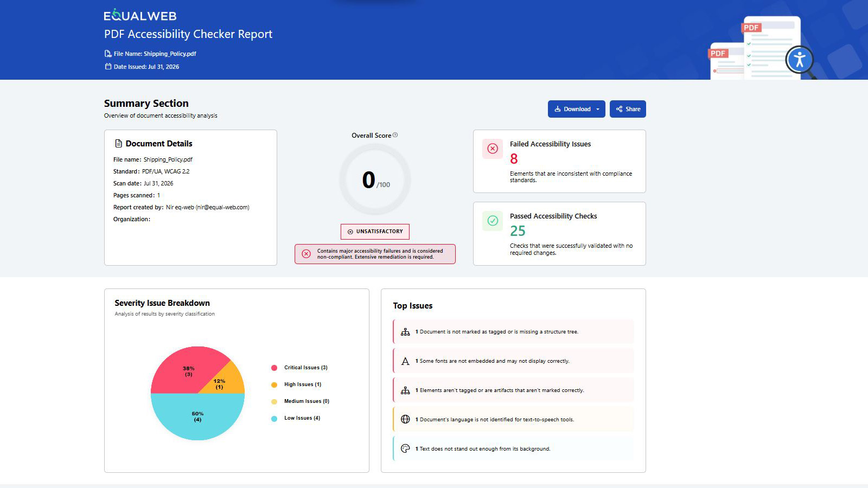868x488 pixels.
Task: Click the red 38% pie chart slice
Action: tap(184, 371)
